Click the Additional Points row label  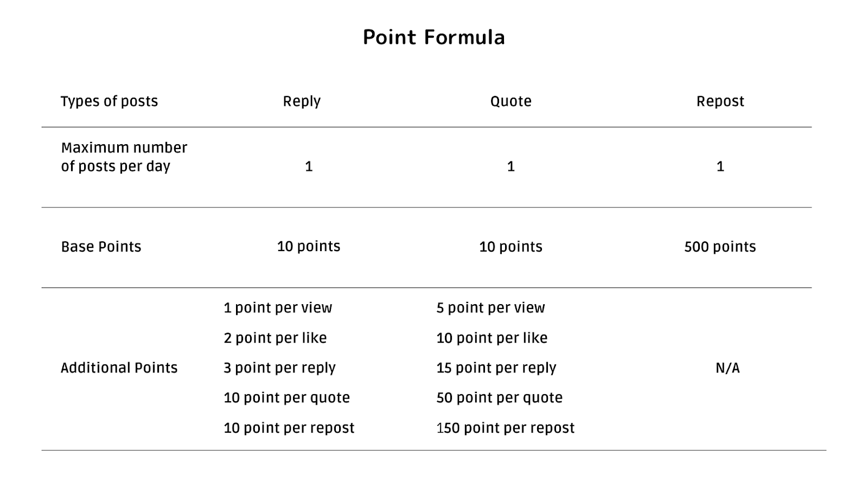(x=119, y=368)
